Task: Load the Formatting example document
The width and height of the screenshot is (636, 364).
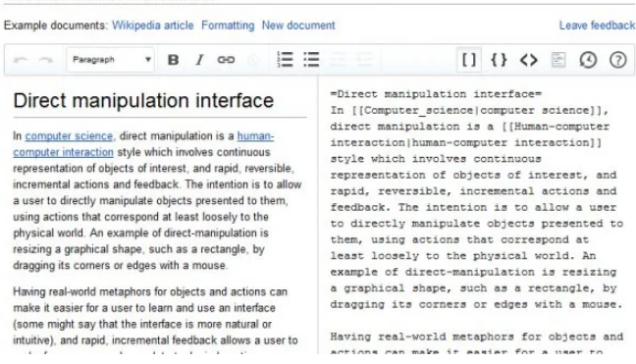Action: click(x=228, y=26)
